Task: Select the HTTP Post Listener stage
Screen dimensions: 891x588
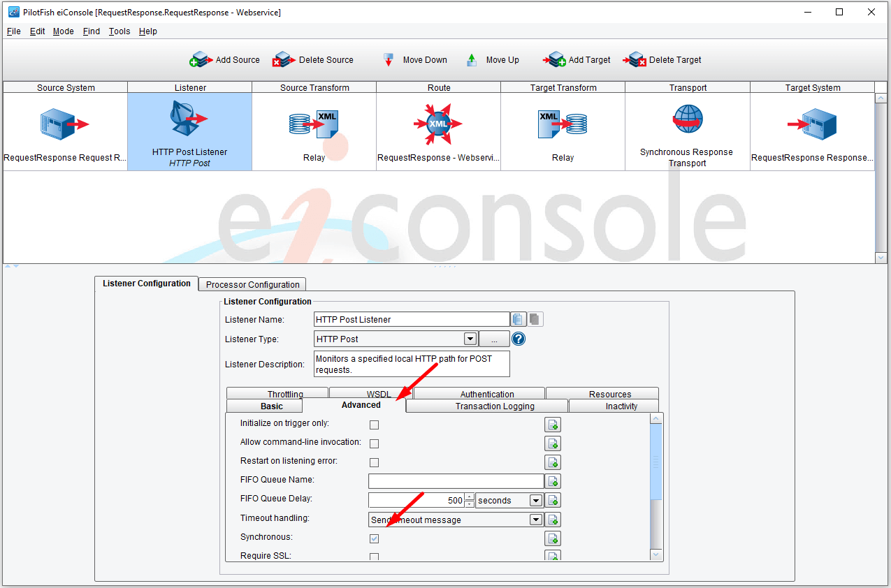Action: [190, 132]
